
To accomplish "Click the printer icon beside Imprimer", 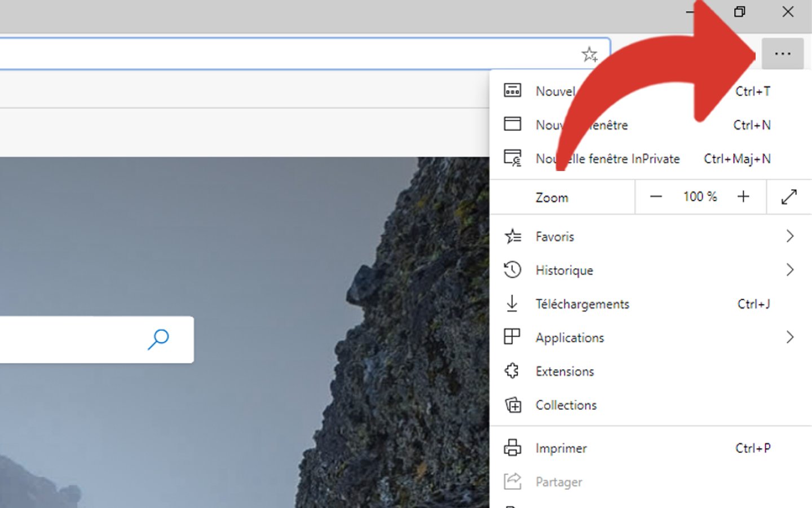I will [x=512, y=448].
